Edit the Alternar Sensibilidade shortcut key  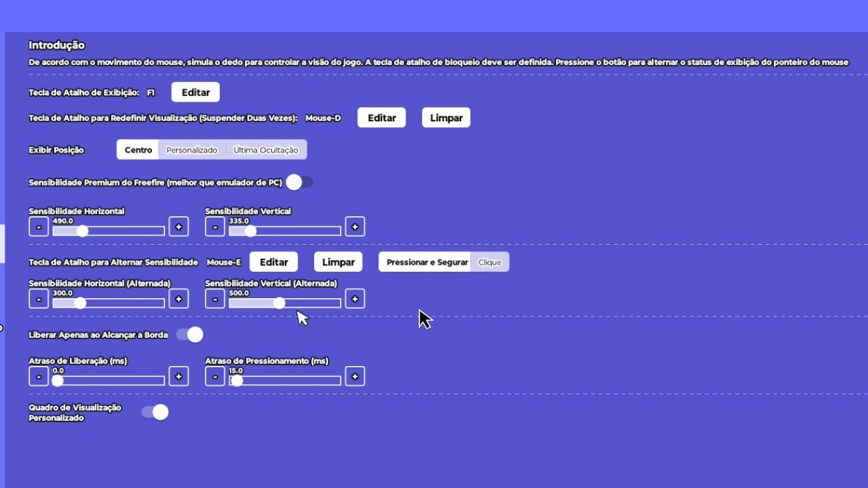coord(274,262)
